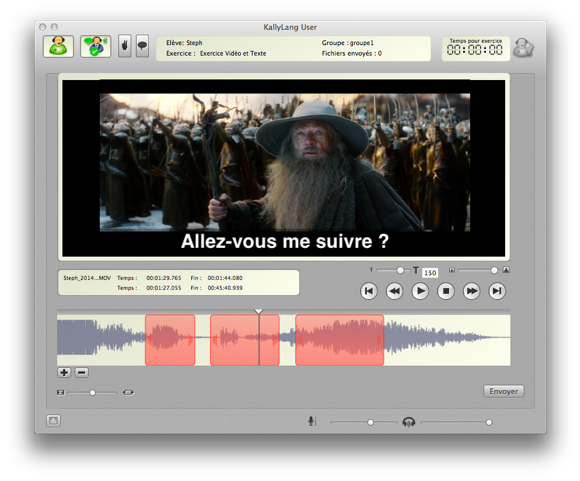Click the exercise timer display 00:00:00

(x=475, y=50)
